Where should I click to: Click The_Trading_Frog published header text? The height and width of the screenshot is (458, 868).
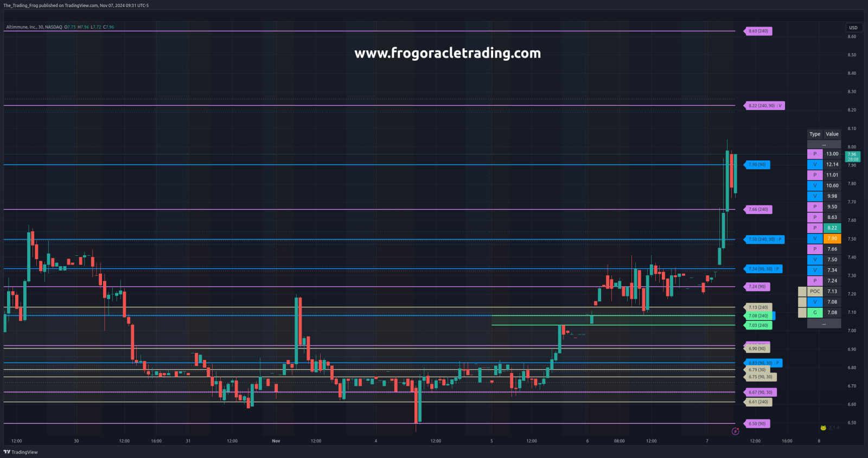[75, 5]
